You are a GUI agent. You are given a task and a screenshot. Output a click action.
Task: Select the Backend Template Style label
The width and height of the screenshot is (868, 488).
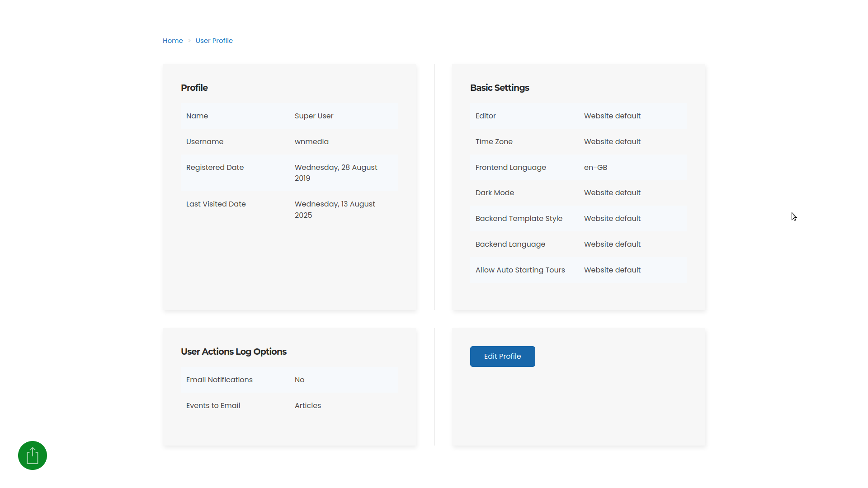pyautogui.click(x=519, y=218)
